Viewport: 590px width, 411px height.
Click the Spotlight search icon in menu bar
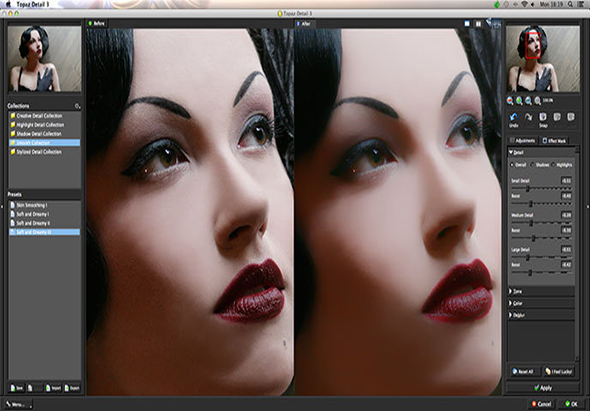570,4
